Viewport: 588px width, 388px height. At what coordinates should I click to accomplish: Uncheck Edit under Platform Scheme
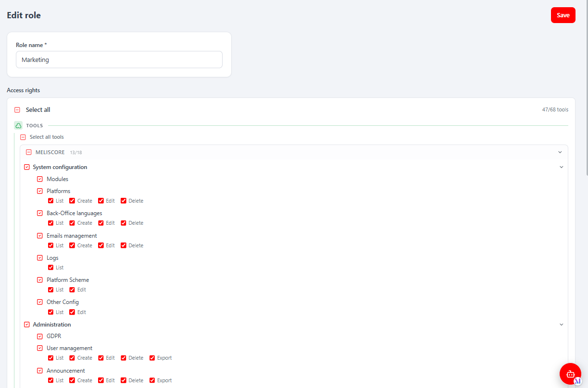[x=72, y=290]
